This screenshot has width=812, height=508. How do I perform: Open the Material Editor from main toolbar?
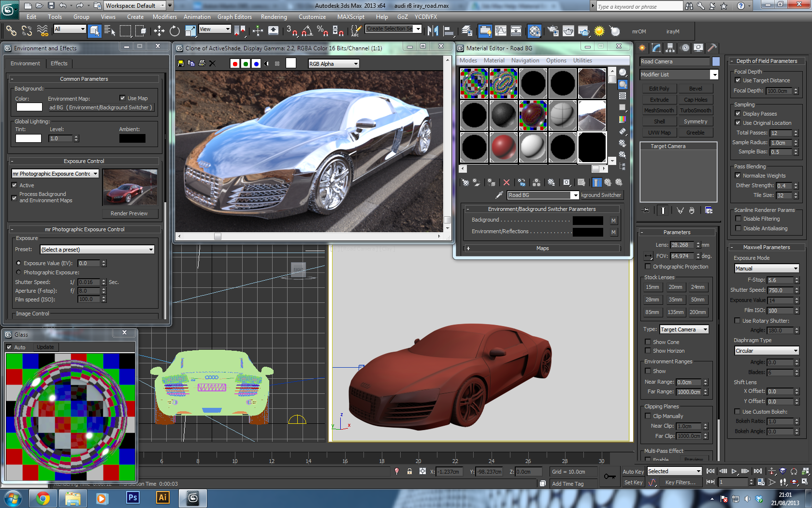534,31
